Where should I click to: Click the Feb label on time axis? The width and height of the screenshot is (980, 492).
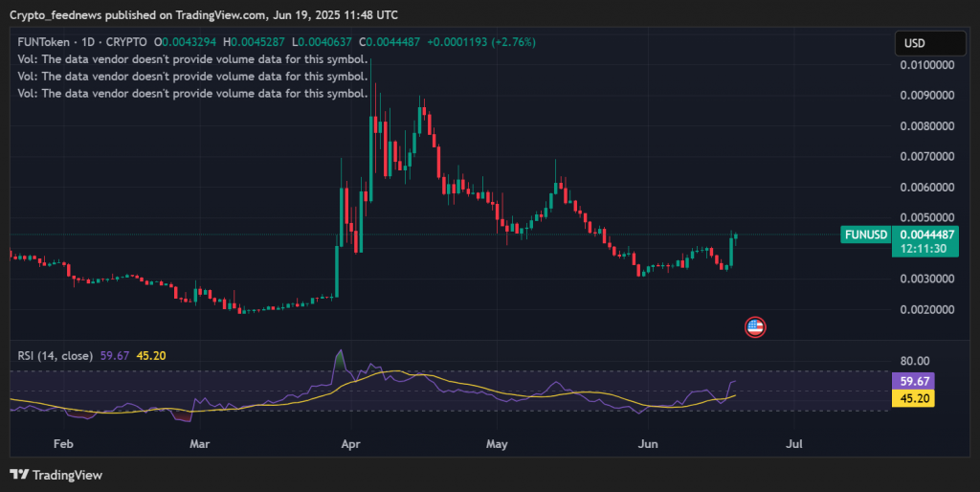pos(63,444)
